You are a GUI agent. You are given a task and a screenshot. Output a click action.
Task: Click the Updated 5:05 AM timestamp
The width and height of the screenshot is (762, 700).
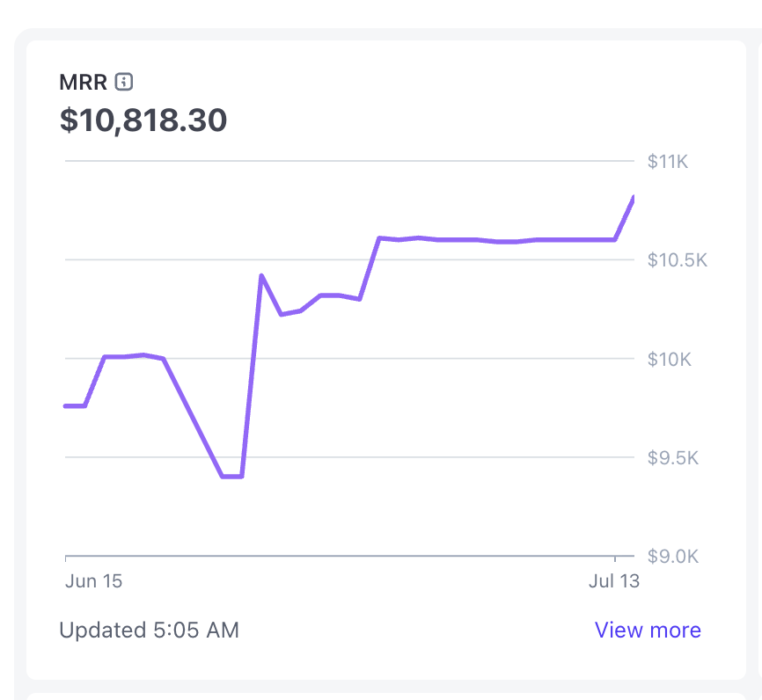149,630
